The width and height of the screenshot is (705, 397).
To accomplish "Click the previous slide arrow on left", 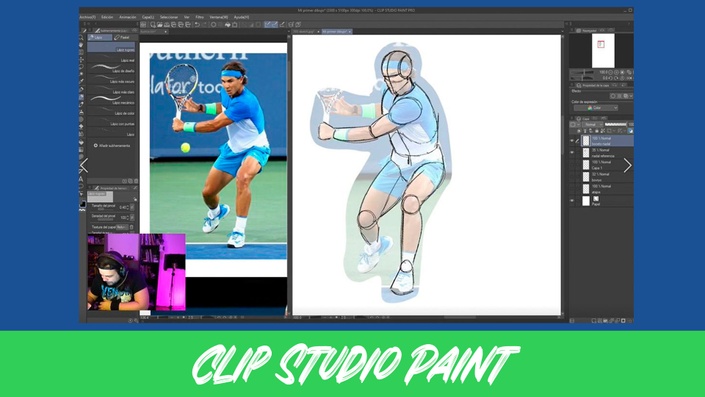I will point(84,165).
